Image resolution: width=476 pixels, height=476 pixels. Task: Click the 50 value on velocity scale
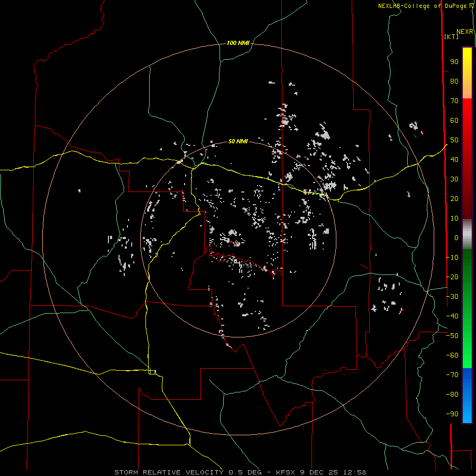(454, 140)
